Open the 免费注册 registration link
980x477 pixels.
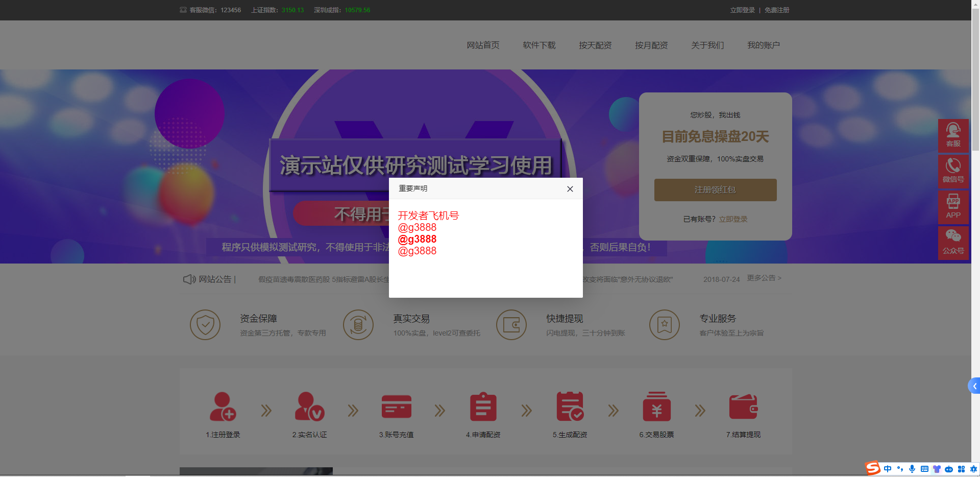pyautogui.click(x=777, y=10)
